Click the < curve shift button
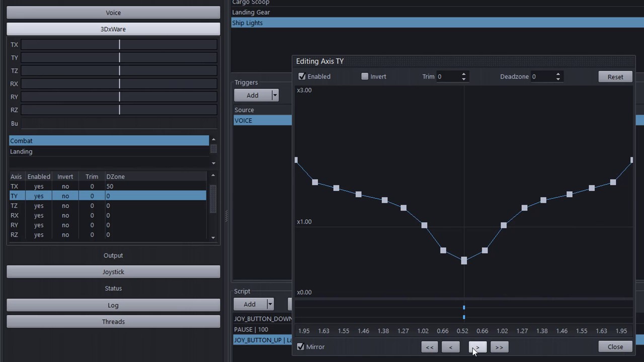The width and height of the screenshot is (644, 362). tap(450, 347)
